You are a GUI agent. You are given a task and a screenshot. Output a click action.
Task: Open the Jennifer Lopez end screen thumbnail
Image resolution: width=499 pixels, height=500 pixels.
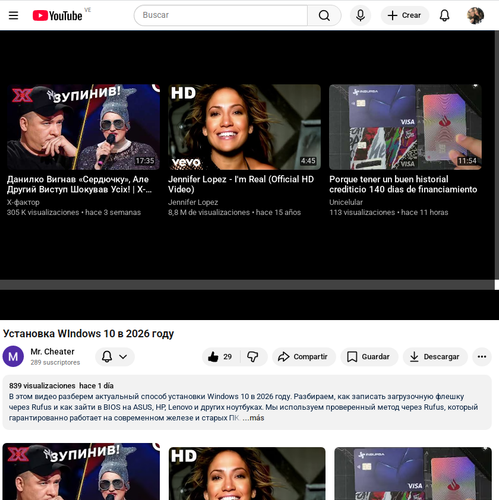coord(244,127)
